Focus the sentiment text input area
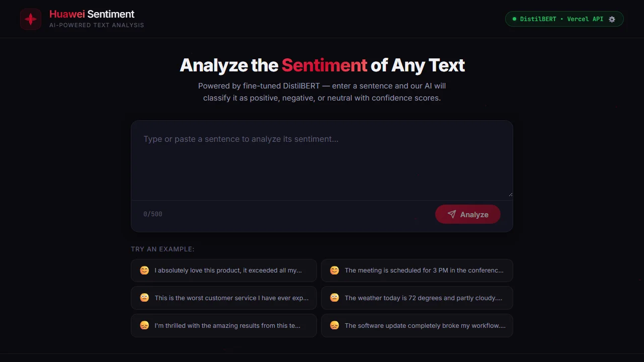Screen dimensions: 644x362 click(x=322, y=160)
